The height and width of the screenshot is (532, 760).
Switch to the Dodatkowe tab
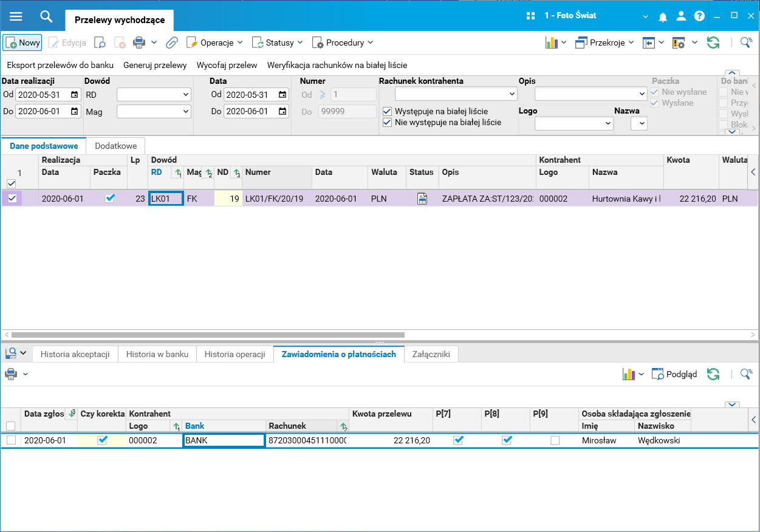pos(116,146)
